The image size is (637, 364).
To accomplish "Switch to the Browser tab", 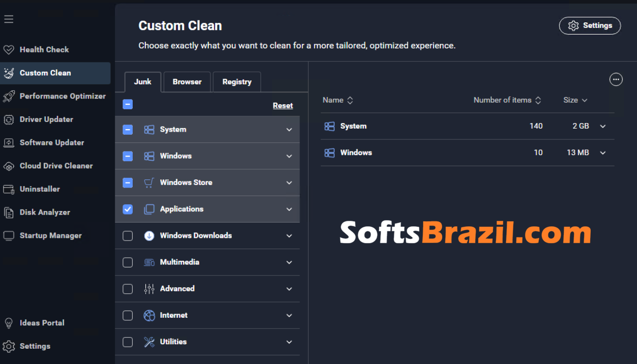I will coord(187,81).
